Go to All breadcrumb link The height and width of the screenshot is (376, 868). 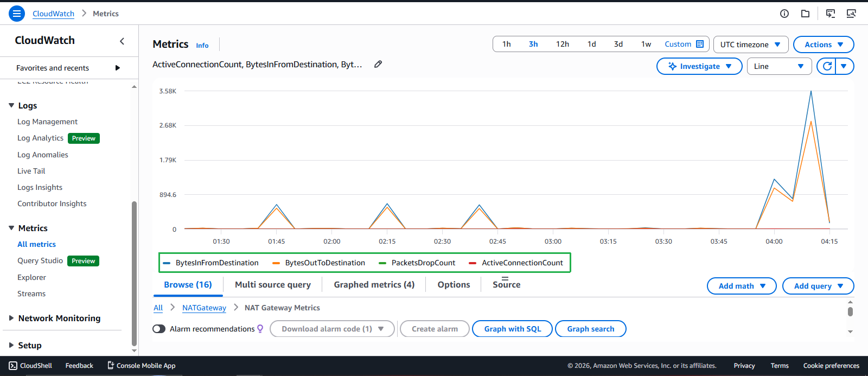[x=158, y=308]
